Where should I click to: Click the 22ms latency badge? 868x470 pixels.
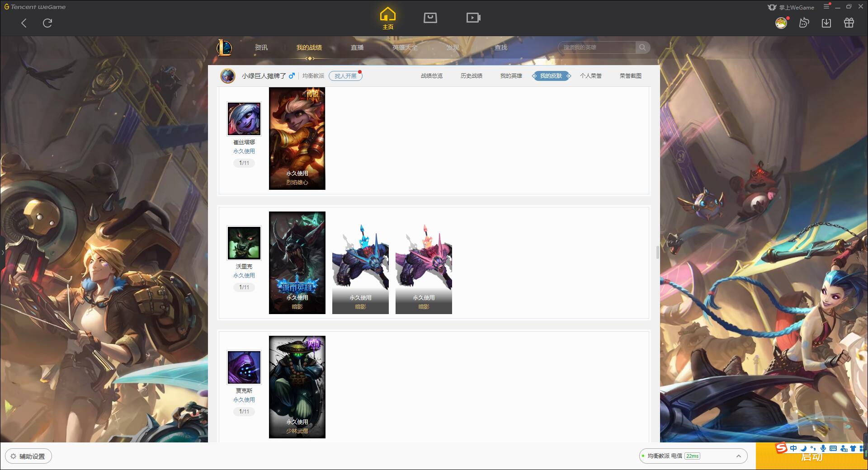(692, 456)
